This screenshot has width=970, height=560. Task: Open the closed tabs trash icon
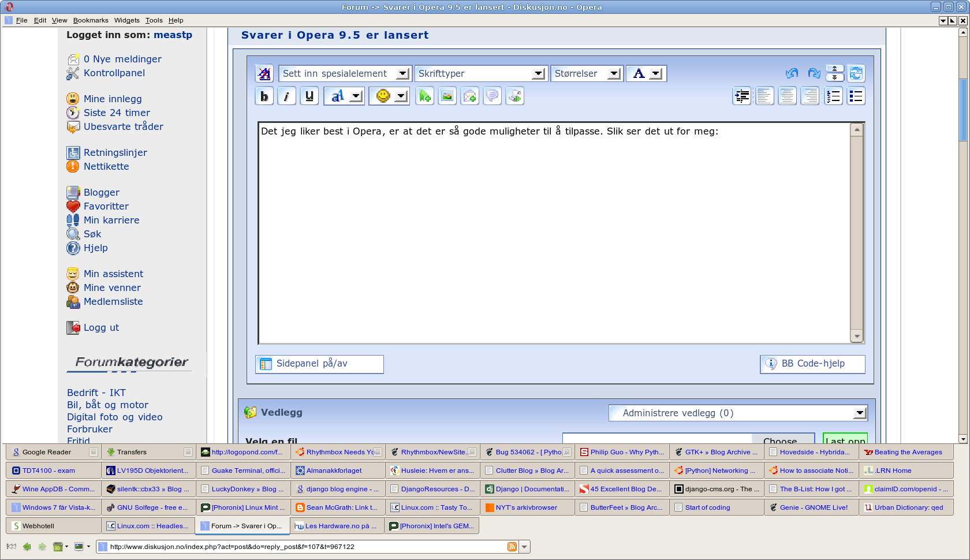coord(57,547)
